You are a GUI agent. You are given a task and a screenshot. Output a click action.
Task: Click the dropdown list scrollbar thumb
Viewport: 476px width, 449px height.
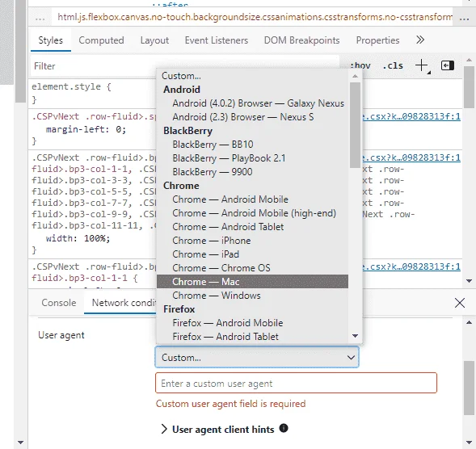tap(355, 124)
